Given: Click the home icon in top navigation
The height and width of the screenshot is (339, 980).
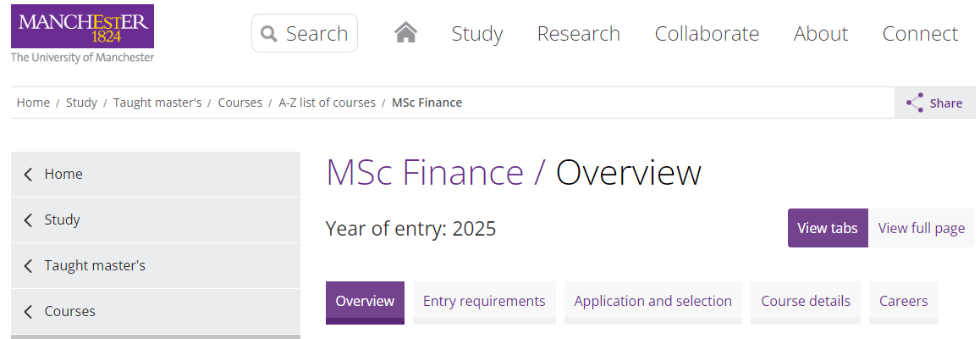Looking at the screenshot, I should click(405, 32).
